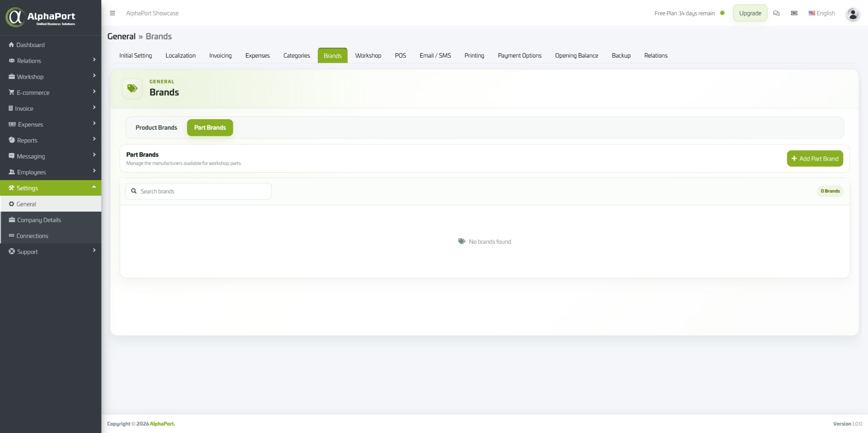Viewport: 868px width, 433px height.
Task: Expand the E-commerce submenu chevron
Action: [x=94, y=91]
